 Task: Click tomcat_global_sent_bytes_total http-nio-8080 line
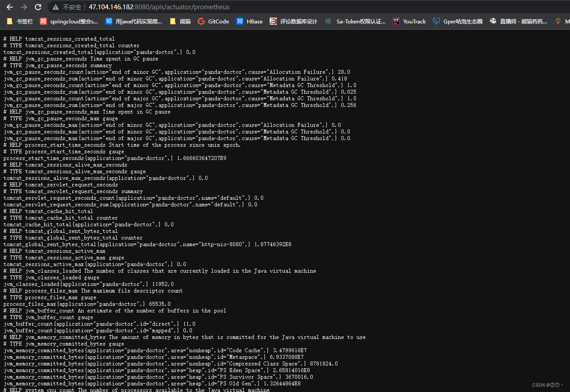click(147, 244)
